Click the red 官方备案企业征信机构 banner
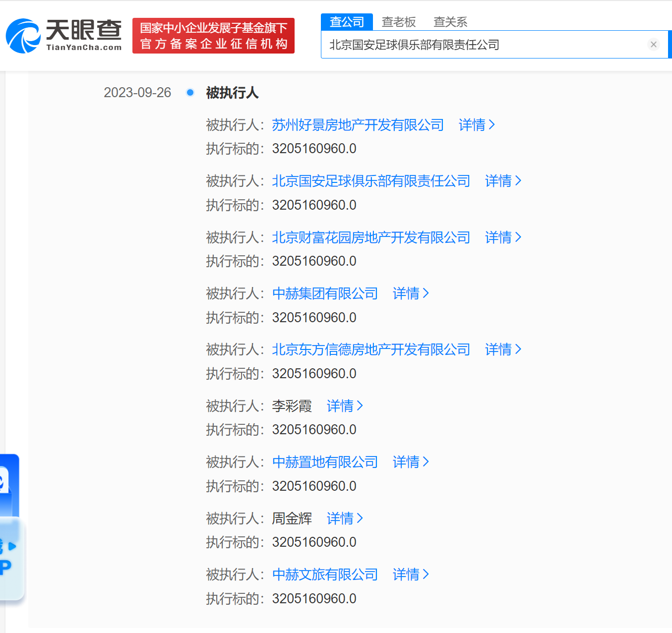The image size is (672, 633). click(213, 36)
